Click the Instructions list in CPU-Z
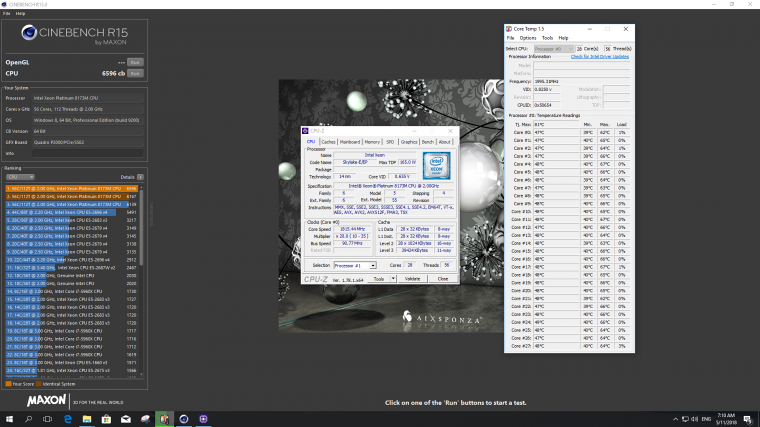 pos(394,209)
